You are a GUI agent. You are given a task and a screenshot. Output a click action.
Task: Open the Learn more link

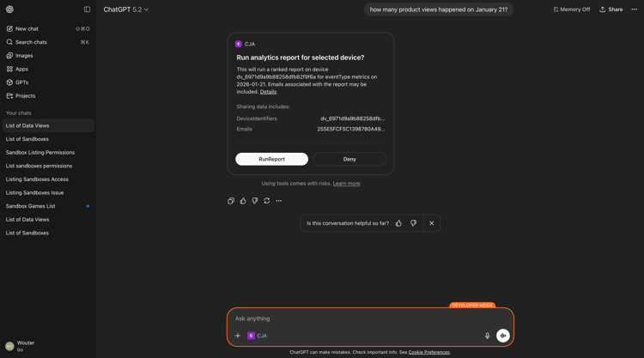coord(346,184)
